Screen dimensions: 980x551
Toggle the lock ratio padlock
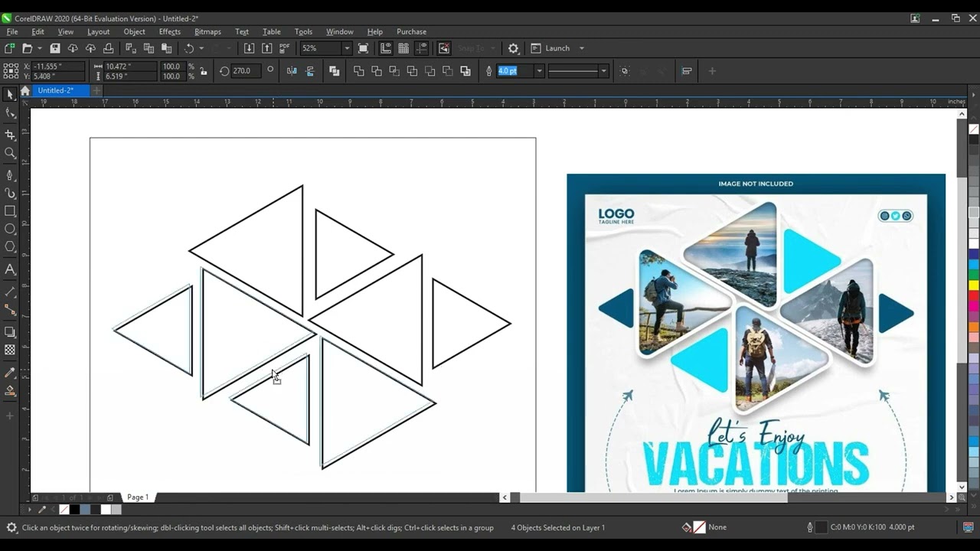(x=203, y=71)
